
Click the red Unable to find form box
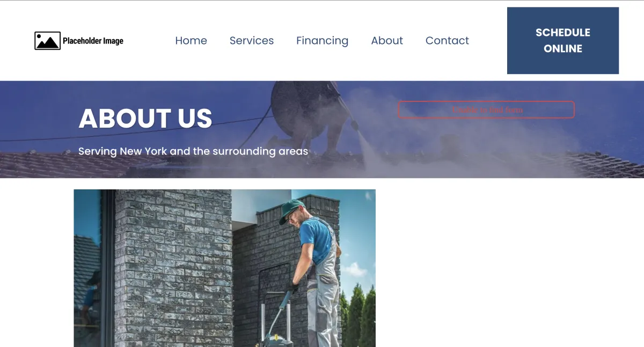pyautogui.click(x=486, y=109)
